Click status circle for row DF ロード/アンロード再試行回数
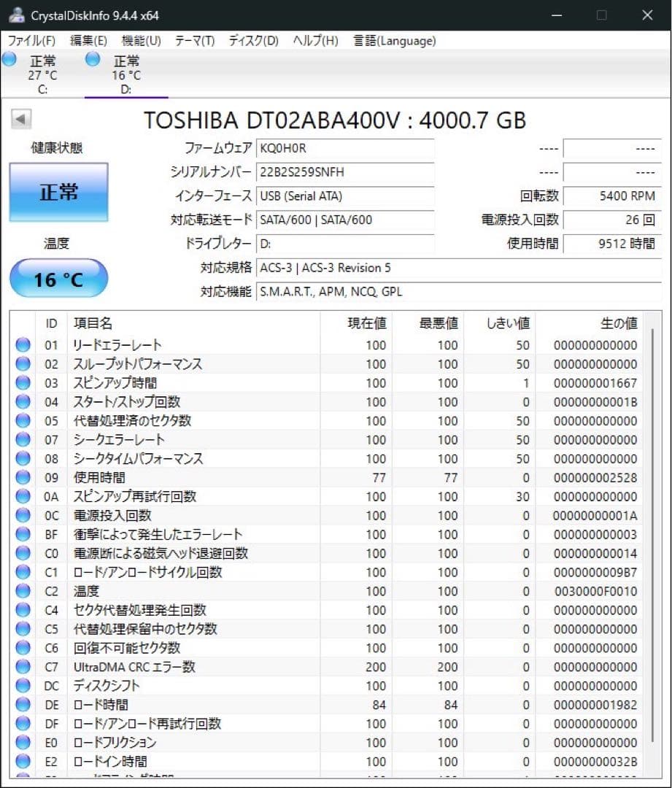Viewport: 672px width, 788px height. [x=23, y=724]
